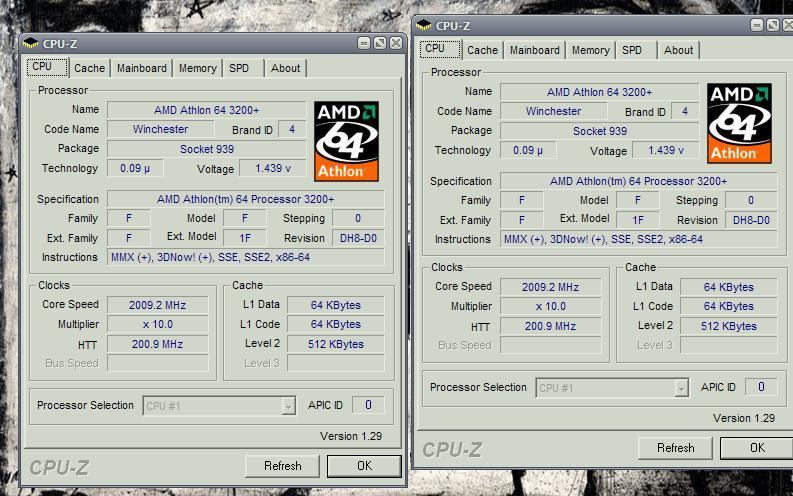Click the Name field in right CPU-Z window
The image size is (793, 496).
599,92
